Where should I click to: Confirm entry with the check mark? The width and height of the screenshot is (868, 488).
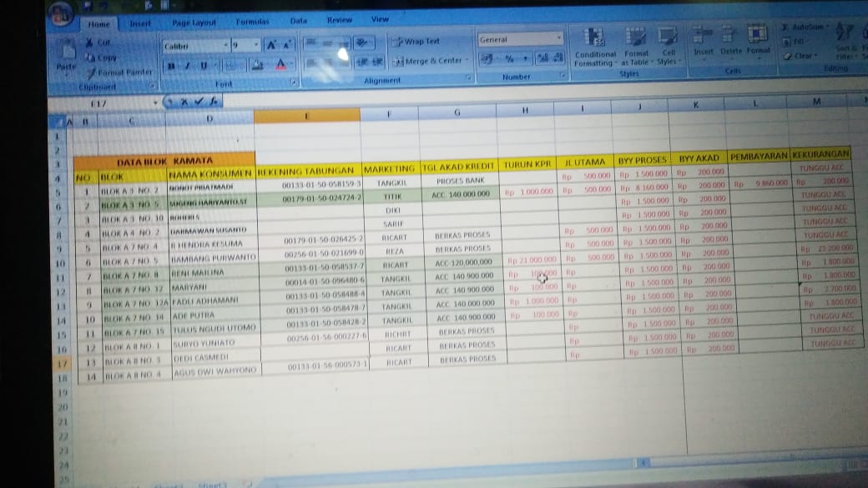(x=199, y=101)
